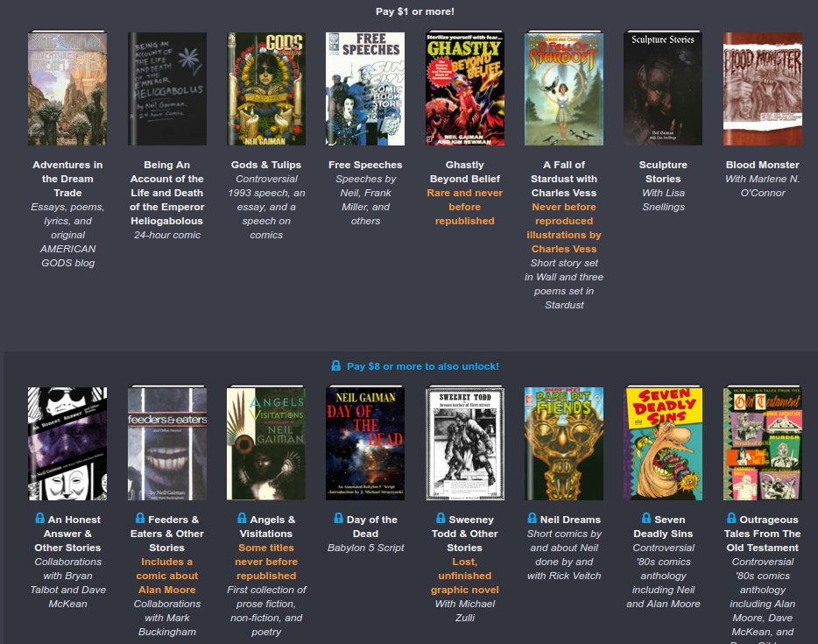Click Adventures in the Dream Trade title
This screenshot has width=818, height=644.
click(67, 179)
